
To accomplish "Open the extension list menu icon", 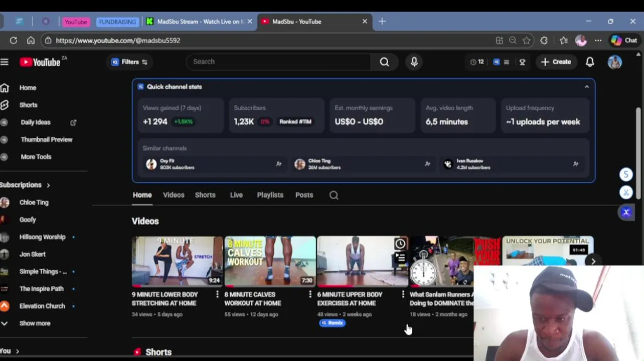I will point(506,62).
